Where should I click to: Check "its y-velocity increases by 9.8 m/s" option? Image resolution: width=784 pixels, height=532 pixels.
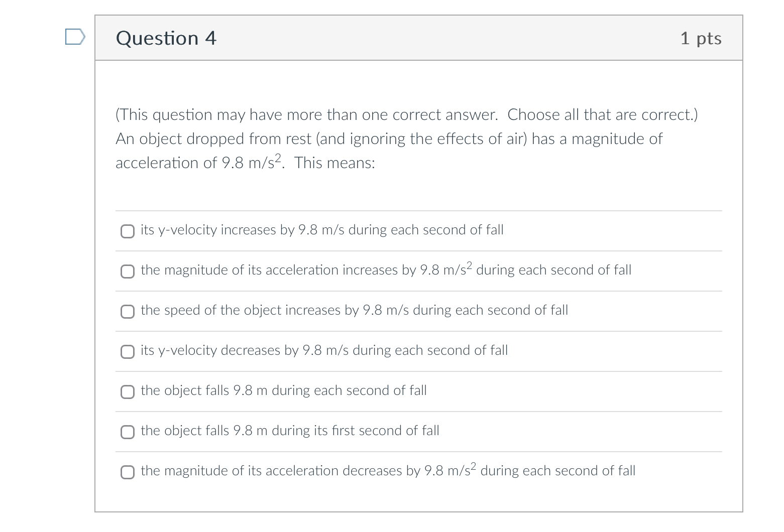pos(128,231)
